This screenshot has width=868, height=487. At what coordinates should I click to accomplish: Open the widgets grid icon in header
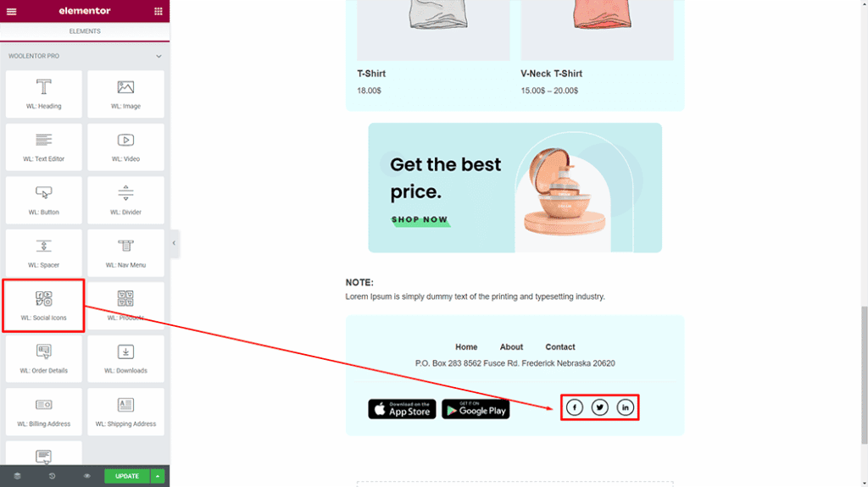(159, 11)
